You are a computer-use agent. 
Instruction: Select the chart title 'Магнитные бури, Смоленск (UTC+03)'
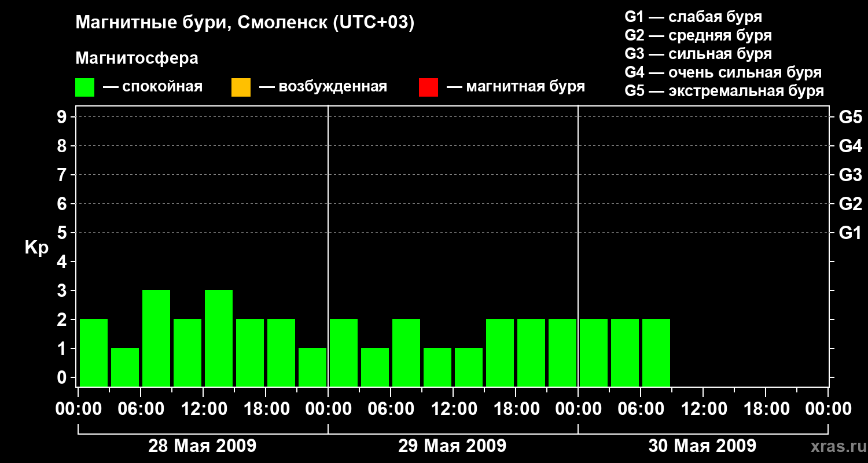tap(245, 23)
